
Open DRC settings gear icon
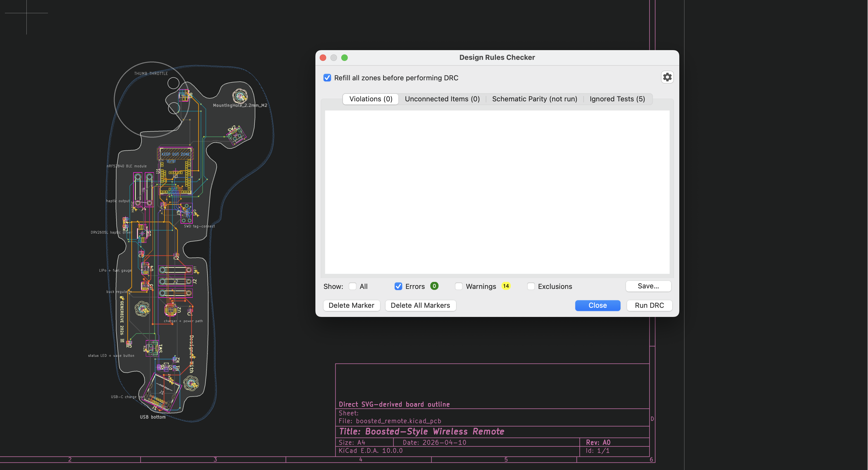tap(667, 77)
